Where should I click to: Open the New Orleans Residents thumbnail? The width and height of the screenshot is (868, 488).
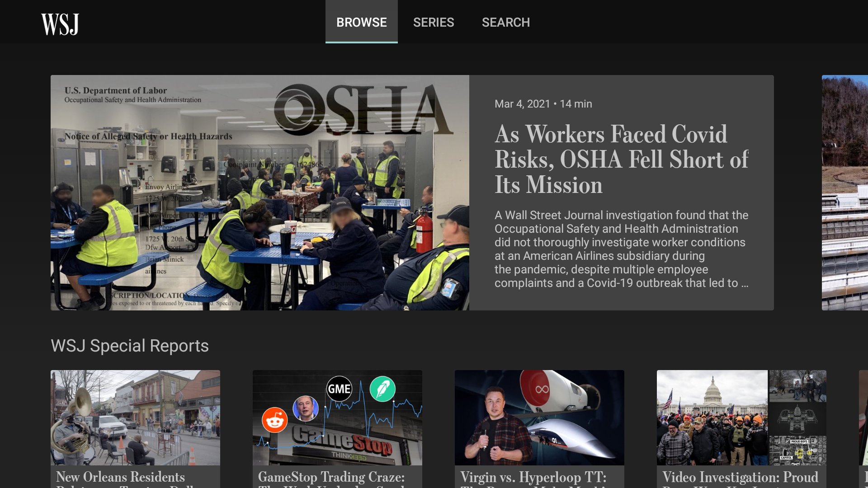[x=135, y=418]
